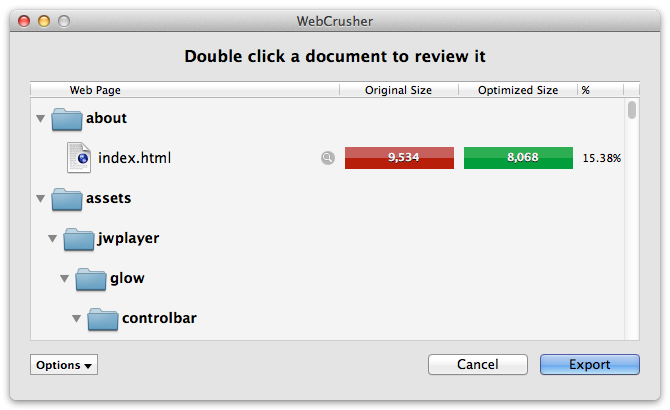Click the vertical scrollbar thumb in file list
This screenshot has height=410, width=670.
coord(632,110)
